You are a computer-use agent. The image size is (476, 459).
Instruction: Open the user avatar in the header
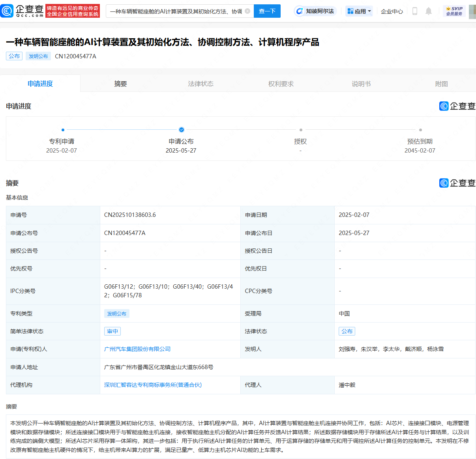[472, 11]
